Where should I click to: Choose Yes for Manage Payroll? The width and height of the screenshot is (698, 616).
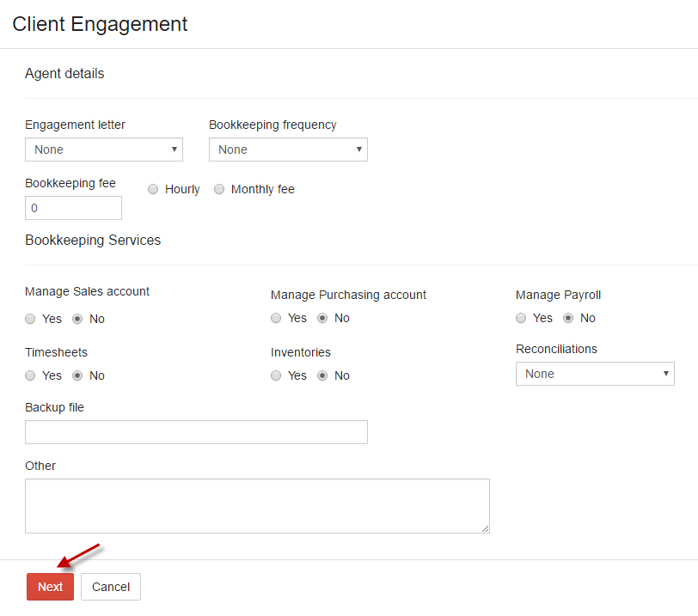(x=521, y=318)
